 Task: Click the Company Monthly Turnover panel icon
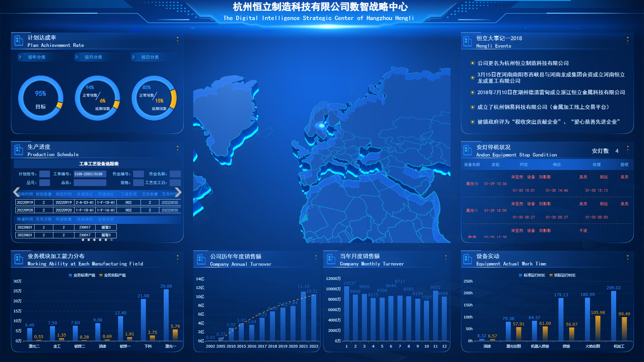click(331, 259)
